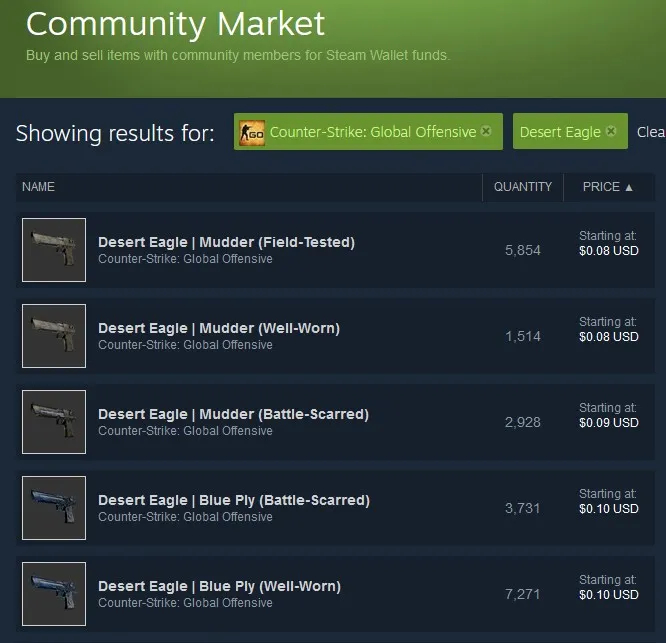Open Mudder (Battle-Scarred) weapon thumbnail
Image resolution: width=666 pixels, height=643 pixels.
click(x=54, y=422)
